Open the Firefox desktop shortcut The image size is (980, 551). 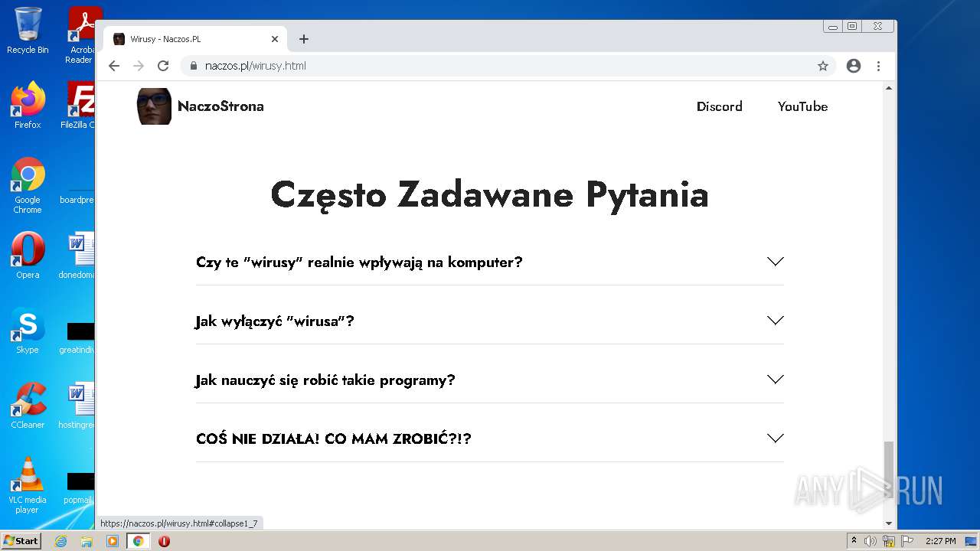[28, 105]
